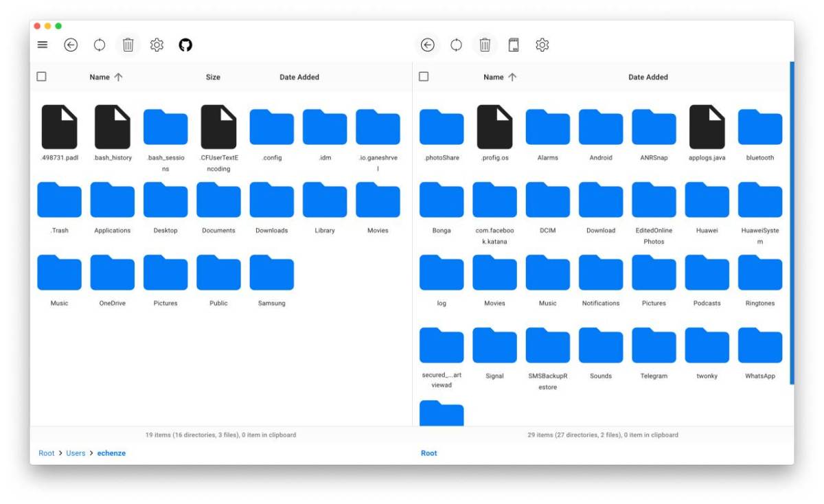The height and width of the screenshot is (504, 824).
Task: Select the Alarms folder
Action: [x=548, y=134]
